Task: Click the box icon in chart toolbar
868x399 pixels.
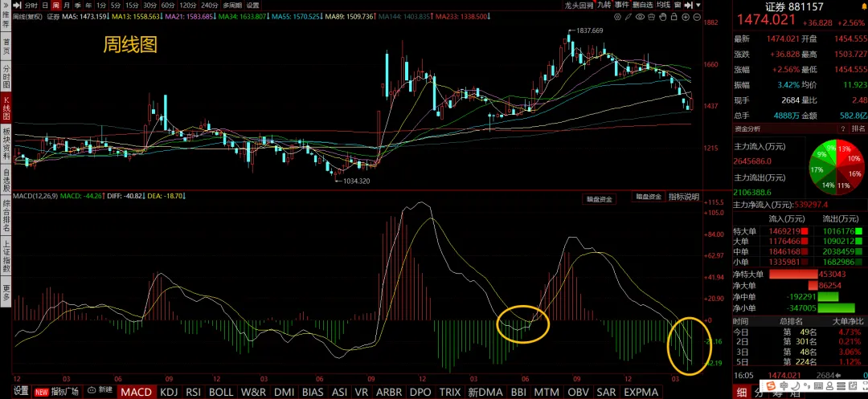Action: coord(651,17)
